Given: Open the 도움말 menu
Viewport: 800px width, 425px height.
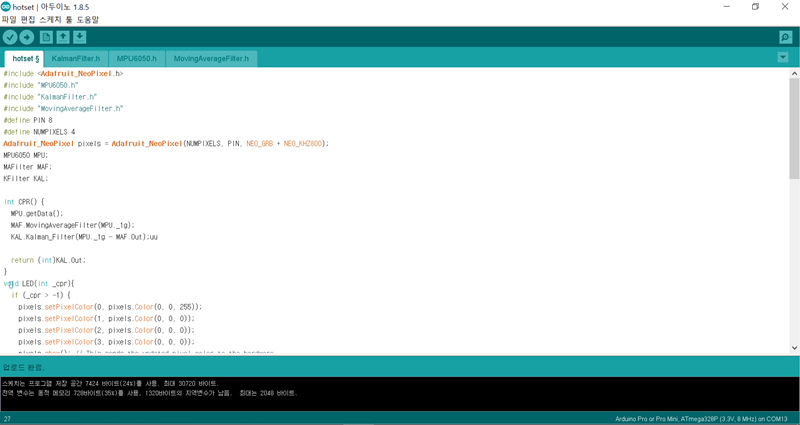Looking at the screenshot, I should click(88, 19).
